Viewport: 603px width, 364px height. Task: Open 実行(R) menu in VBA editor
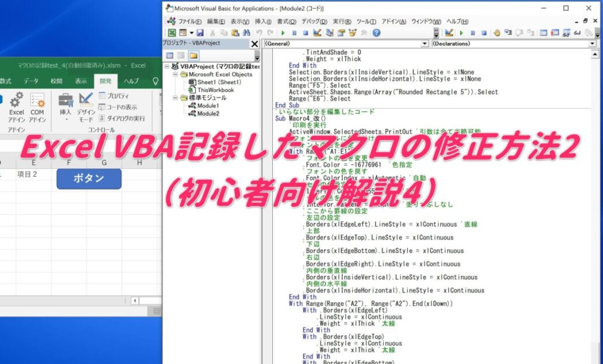[342, 21]
